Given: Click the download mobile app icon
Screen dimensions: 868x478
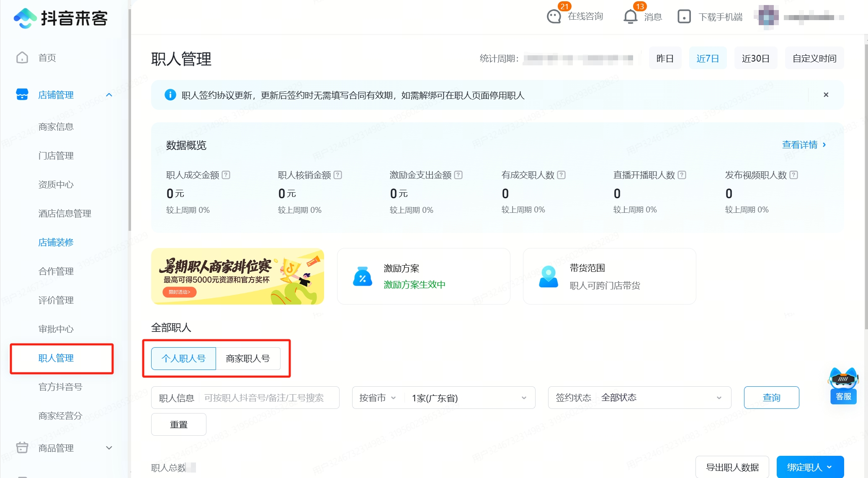Looking at the screenshot, I should coord(684,17).
